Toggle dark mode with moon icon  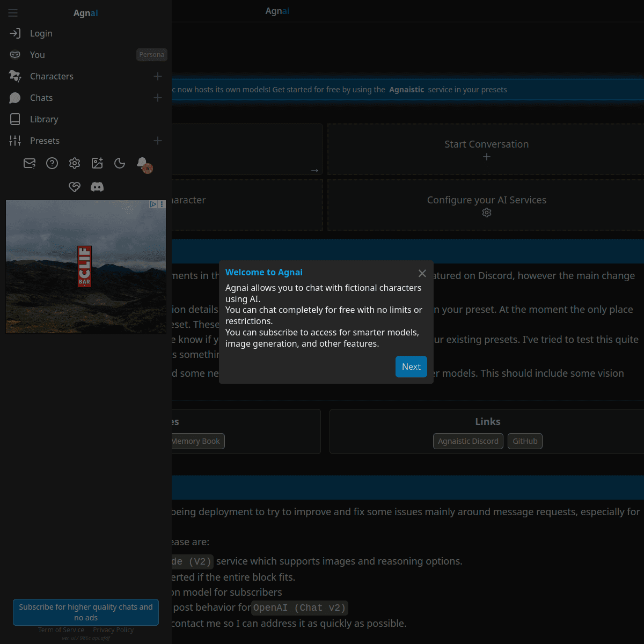click(x=120, y=163)
